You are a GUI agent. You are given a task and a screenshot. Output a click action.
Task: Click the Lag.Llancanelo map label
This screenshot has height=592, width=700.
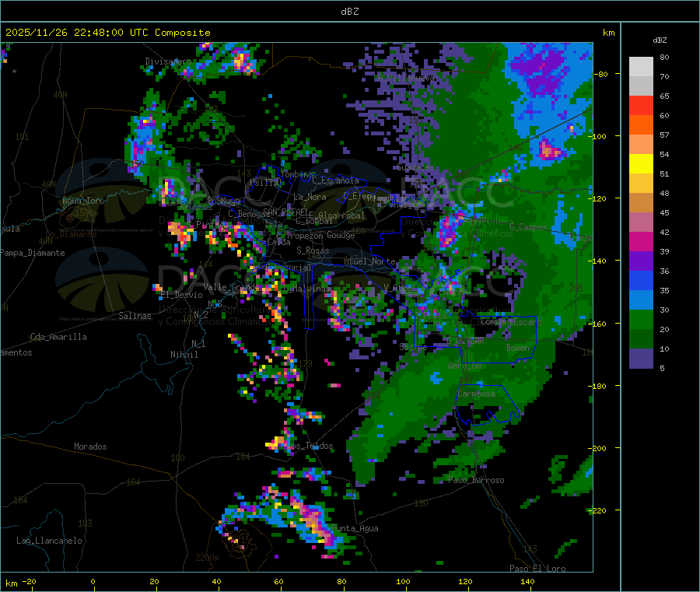click(x=49, y=541)
